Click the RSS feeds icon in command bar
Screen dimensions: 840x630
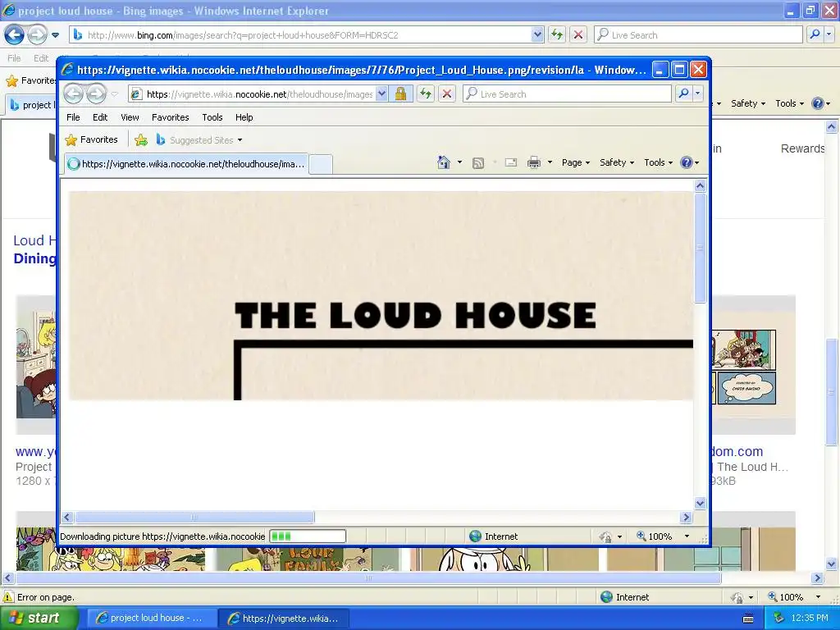(x=478, y=163)
